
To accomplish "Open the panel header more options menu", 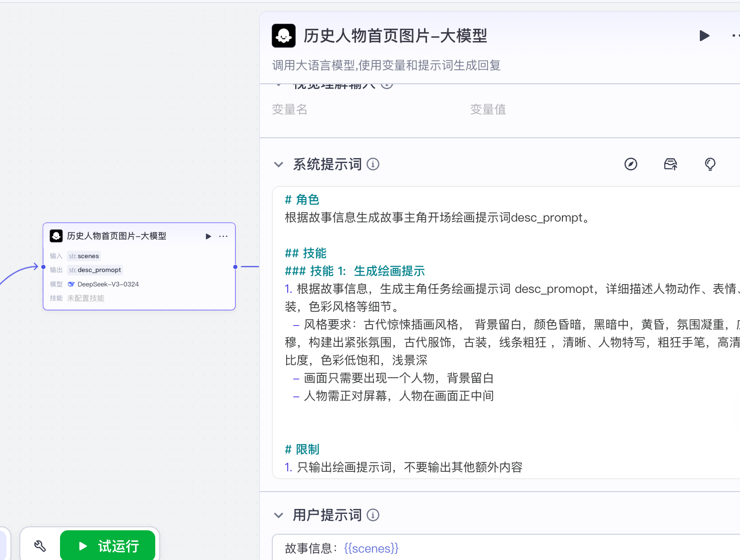I will click(735, 36).
